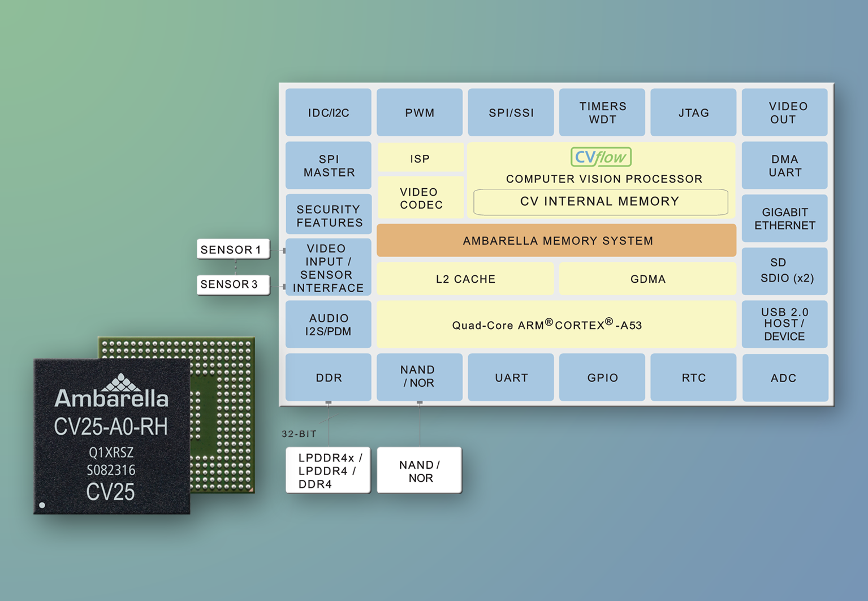Image resolution: width=868 pixels, height=601 pixels.
Task: Click the LPDDR4x / LPDDR4 / DDR4 box
Action: (x=328, y=470)
